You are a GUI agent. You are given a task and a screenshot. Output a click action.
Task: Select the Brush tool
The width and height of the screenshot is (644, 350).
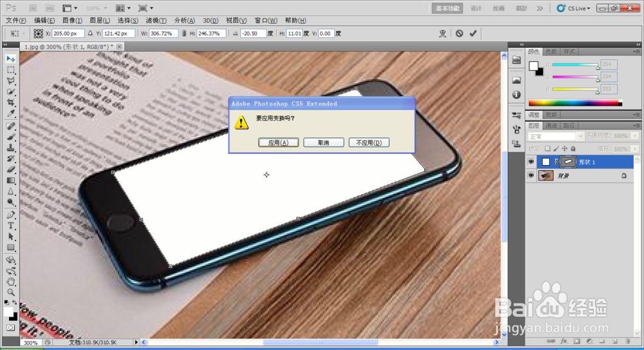[11, 137]
